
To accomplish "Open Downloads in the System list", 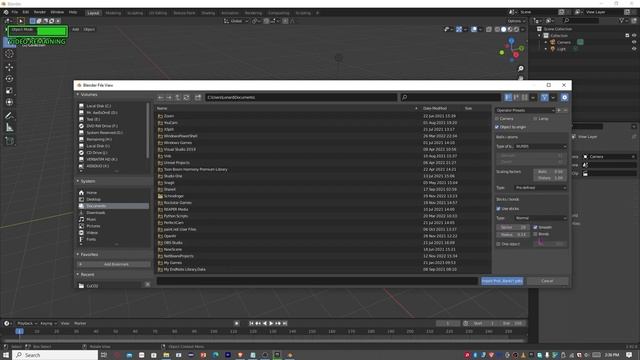I will 96,213.
